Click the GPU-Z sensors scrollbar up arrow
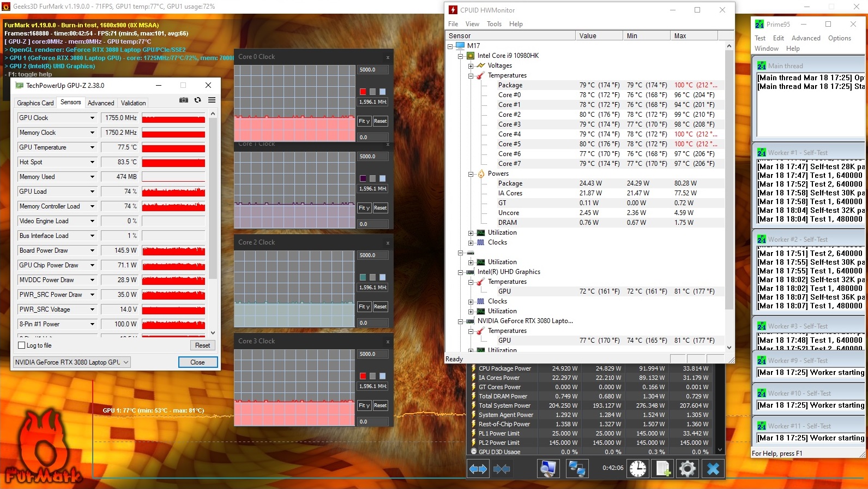Image resolution: width=868 pixels, height=489 pixels. tap(213, 114)
